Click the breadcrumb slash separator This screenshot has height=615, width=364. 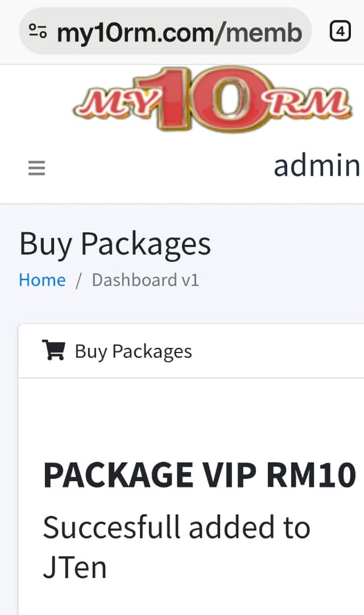[78, 280]
